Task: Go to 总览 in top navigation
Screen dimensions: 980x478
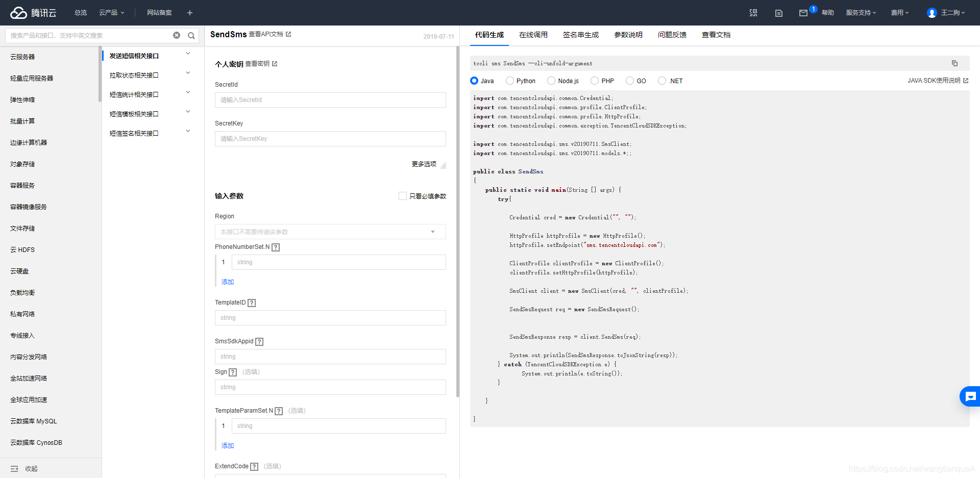Action: (x=81, y=13)
